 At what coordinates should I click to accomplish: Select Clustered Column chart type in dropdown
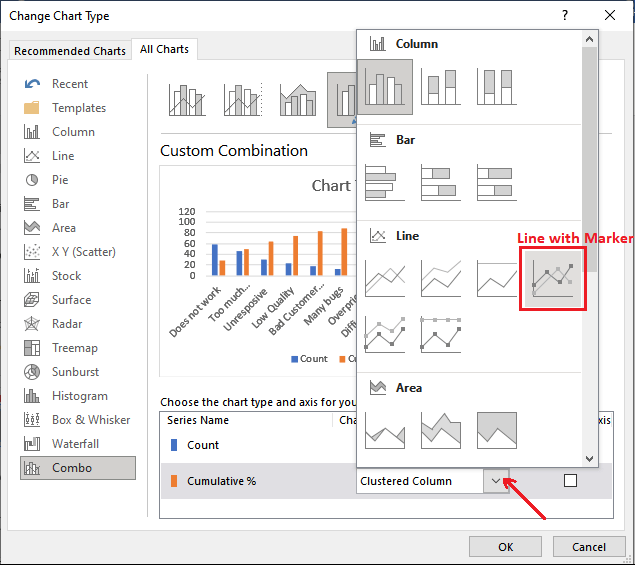385,87
